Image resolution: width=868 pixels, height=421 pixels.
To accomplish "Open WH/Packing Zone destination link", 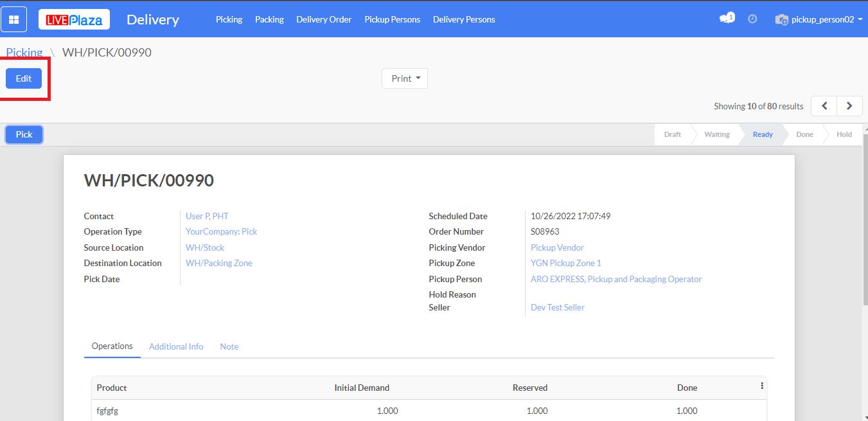I will (x=219, y=263).
